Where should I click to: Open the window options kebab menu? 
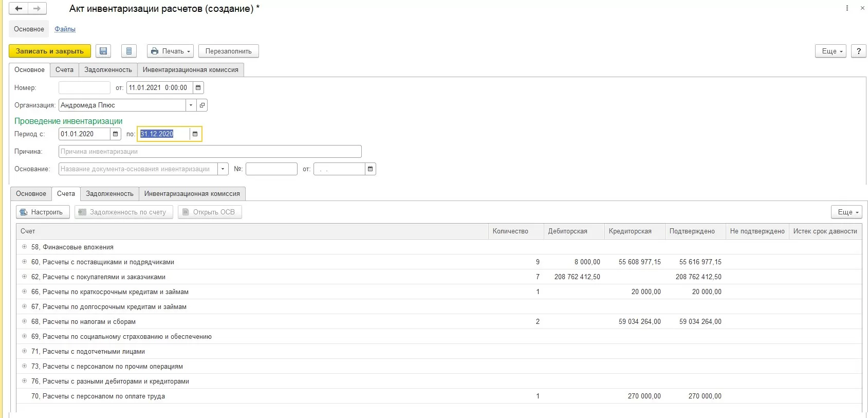(847, 8)
